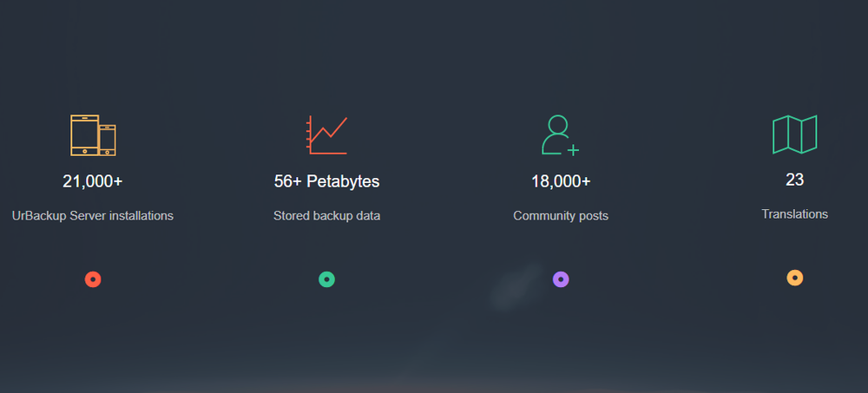Select the orange circle dot marker

point(795,278)
